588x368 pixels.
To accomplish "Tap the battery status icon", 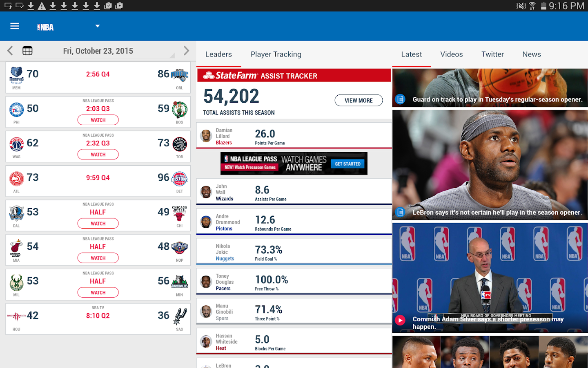I will (543, 6).
